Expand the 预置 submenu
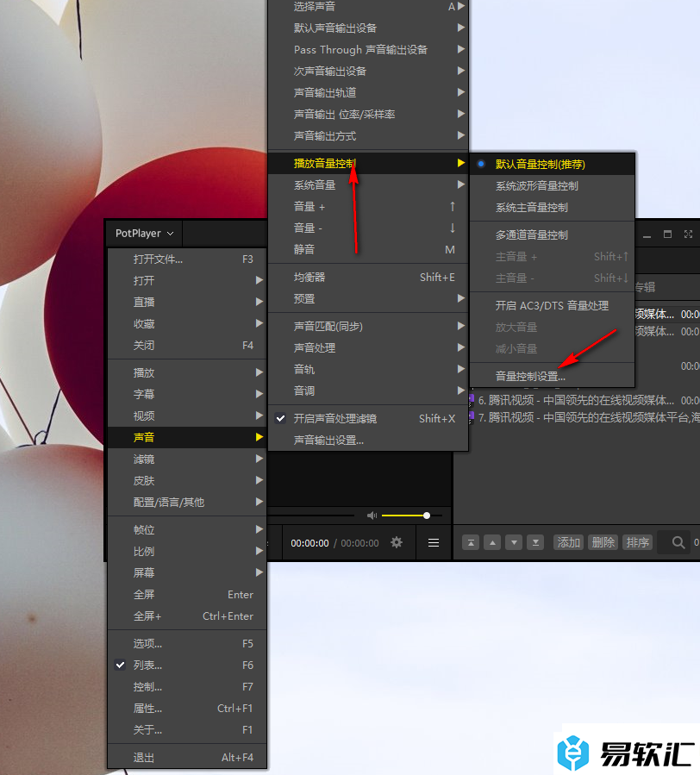Screen dimensions: 700x775 click(368, 299)
